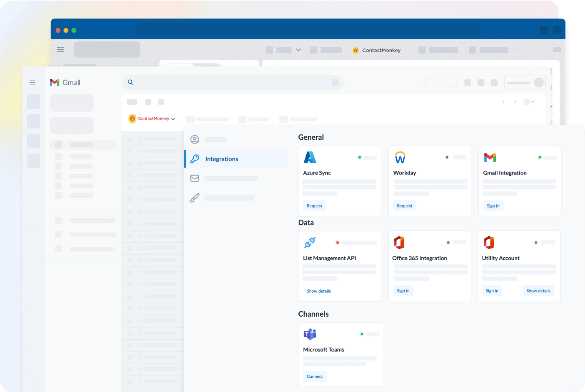Open the envelope email sidebar item

pyautogui.click(x=195, y=178)
